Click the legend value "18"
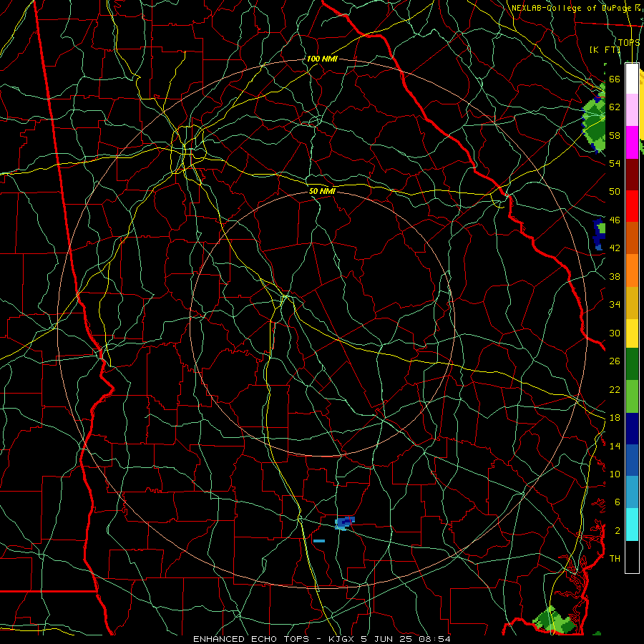The image size is (644, 644). tap(615, 418)
